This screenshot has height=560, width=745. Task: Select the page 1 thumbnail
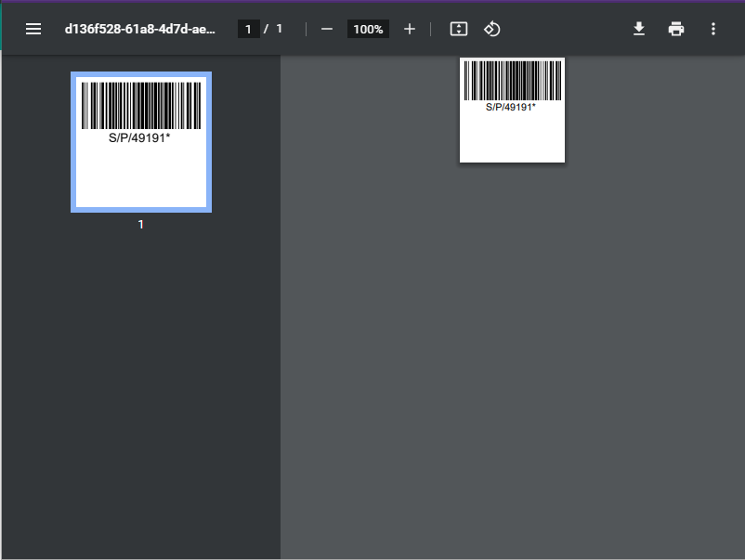[141, 142]
